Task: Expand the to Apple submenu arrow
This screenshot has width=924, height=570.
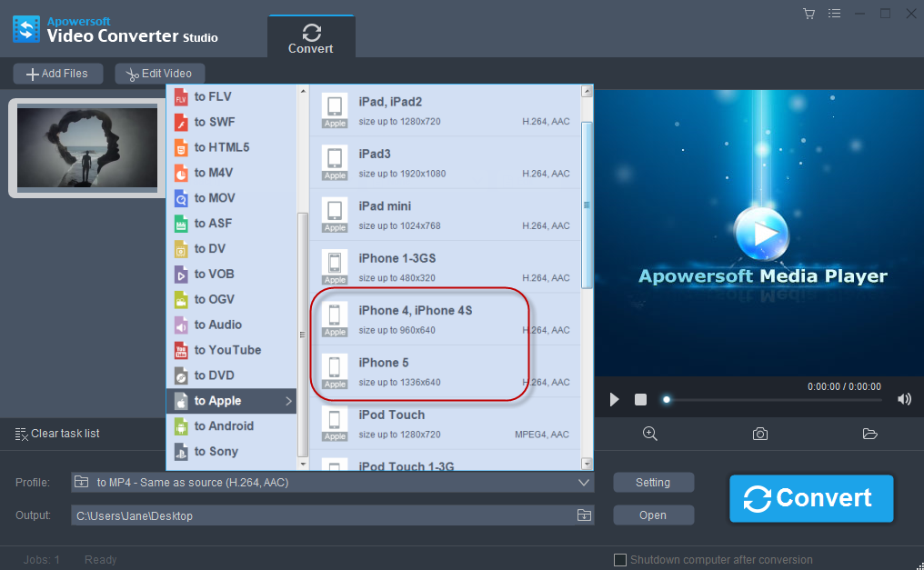Action: click(x=289, y=401)
